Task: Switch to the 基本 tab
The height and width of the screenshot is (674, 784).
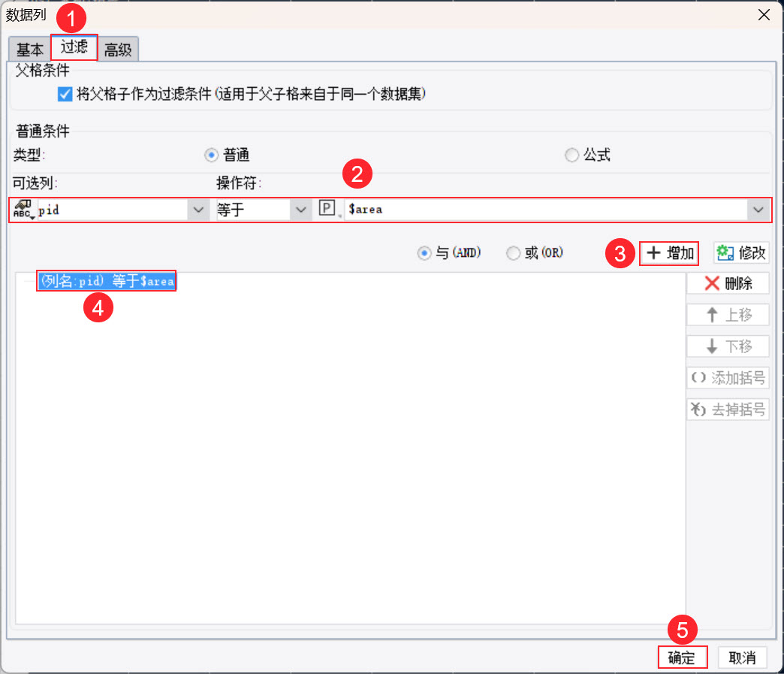Action: (x=29, y=50)
